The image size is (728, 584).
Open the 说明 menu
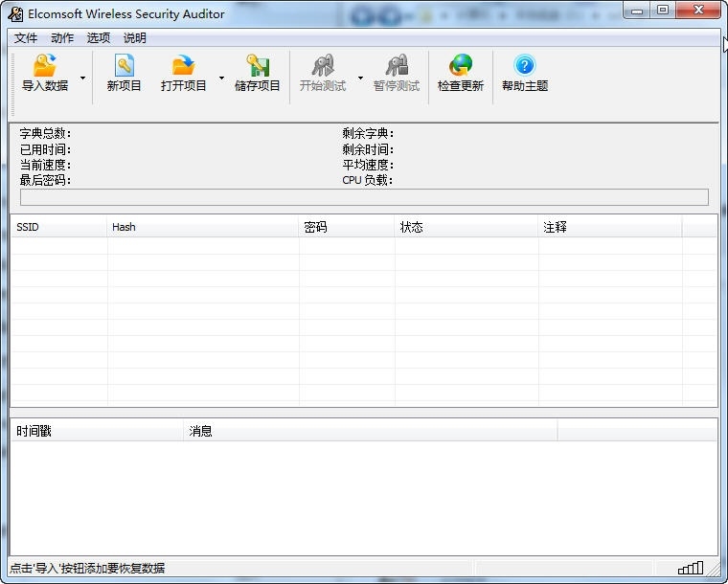(135, 37)
